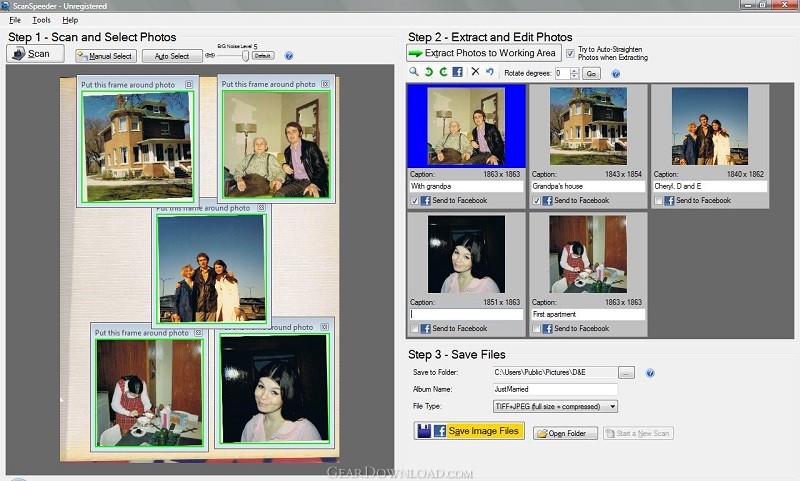Image resolution: width=800 pixels, height=481 pixels.
Task: Click Save Image Files button
Action: click(x=469, y=431)
